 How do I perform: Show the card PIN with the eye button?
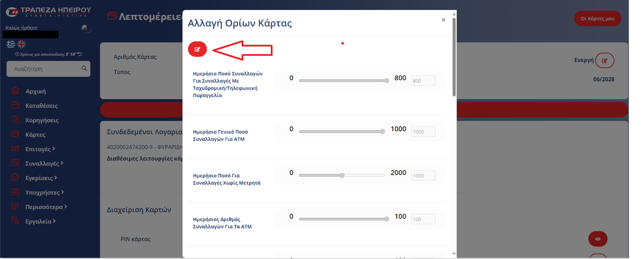pyautogui.click(x=598, y=239)
